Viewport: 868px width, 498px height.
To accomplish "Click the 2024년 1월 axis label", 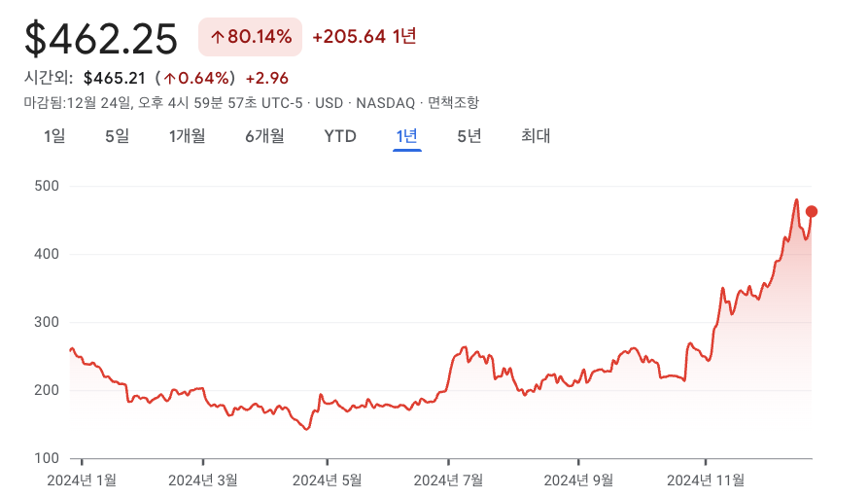I will (82, 480).
